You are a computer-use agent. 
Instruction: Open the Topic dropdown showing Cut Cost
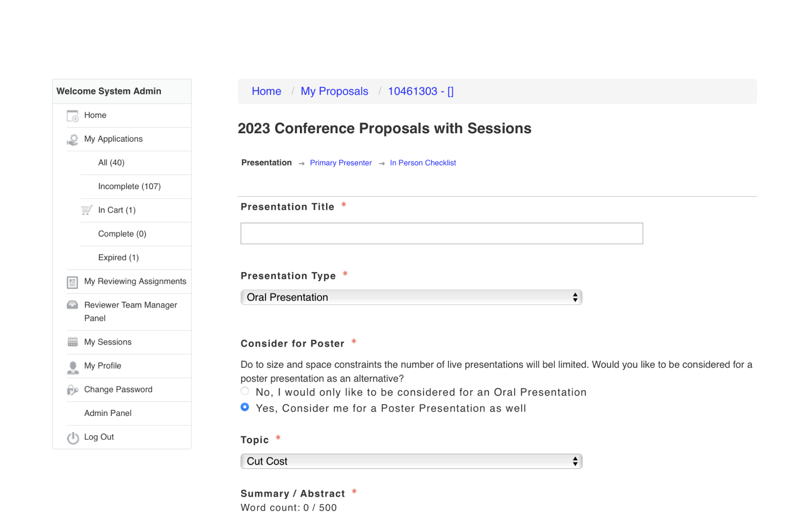(x=411, y=461)
